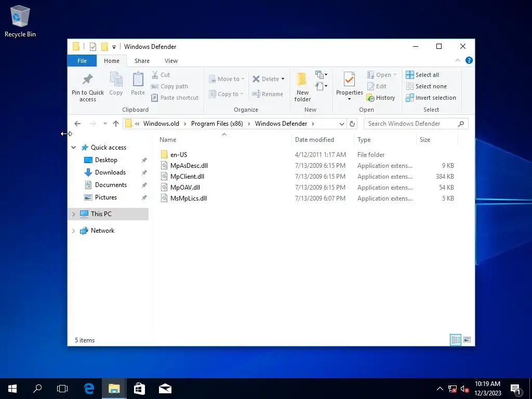Open the Move to dropdown
Screen dimensions: 532x399
(227, 79)
